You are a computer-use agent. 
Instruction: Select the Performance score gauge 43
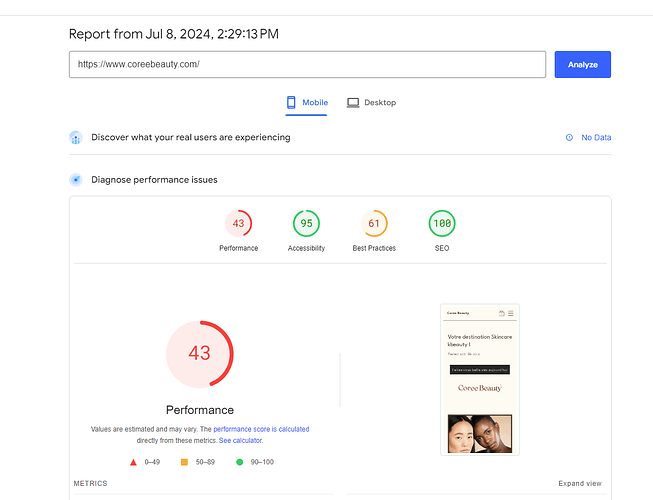(238, 223)
